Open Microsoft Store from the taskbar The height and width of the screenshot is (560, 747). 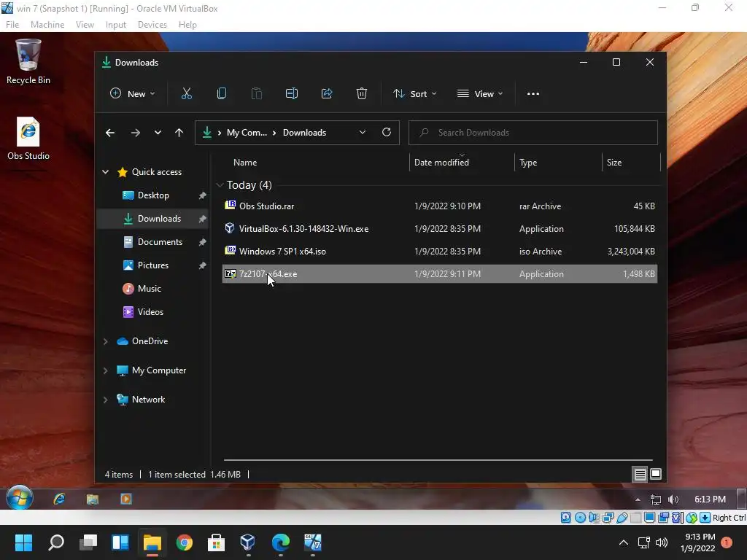click(x=216, y=542)
